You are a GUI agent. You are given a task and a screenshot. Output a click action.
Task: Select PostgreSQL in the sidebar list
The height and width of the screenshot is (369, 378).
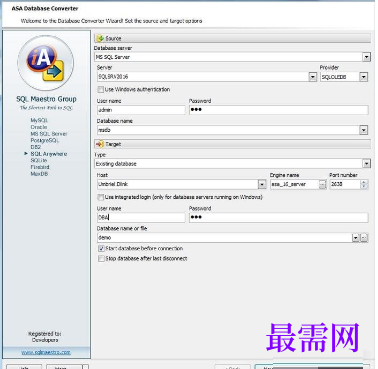coord(45,140)
